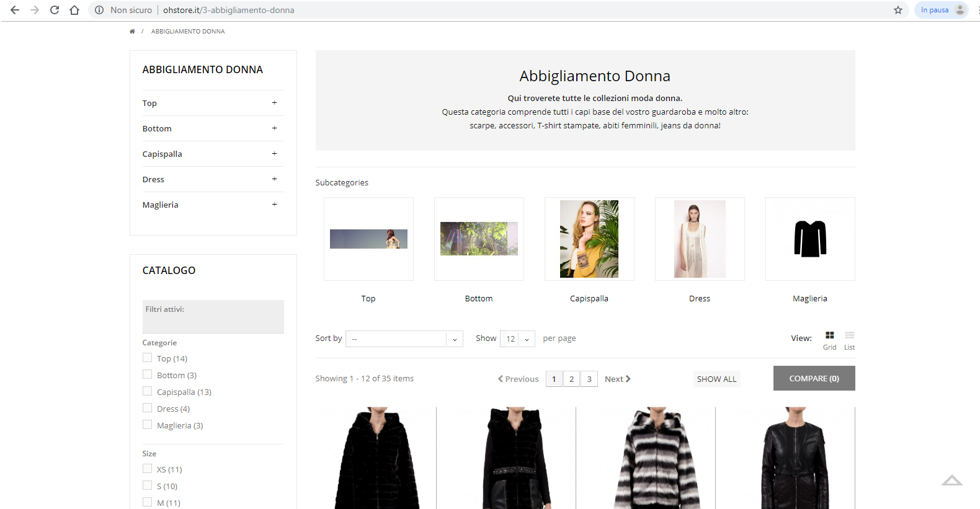The height and width of the screenshot is (509, 980).
Task: Go to results page 2
Action: (572, 379)
